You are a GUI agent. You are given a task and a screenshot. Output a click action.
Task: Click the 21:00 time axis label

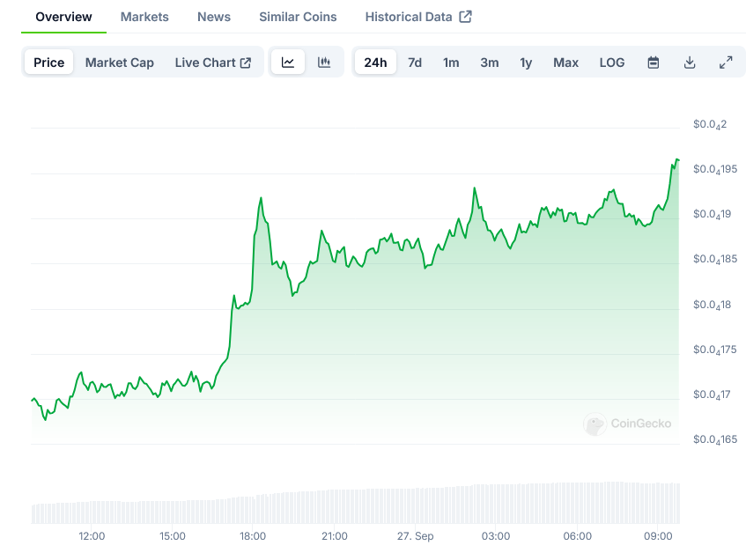335,536
